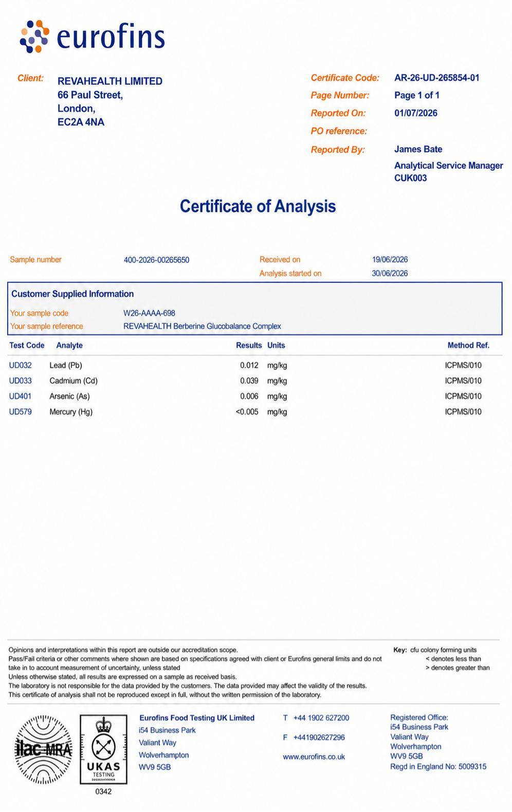
Task: Select certificate code AR-26-UD-265854-01
Action: (437, 78)
